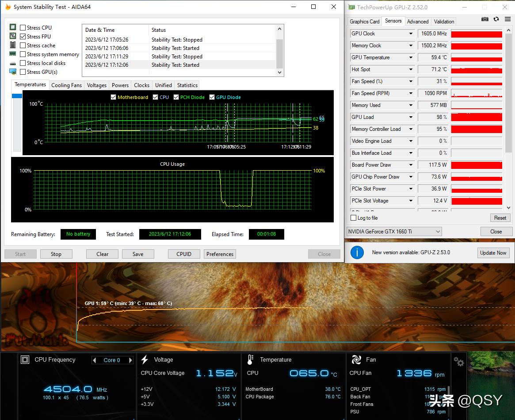Open the GPU-Z hamburger menu
The width and height of the screenshot is (515, 420).
507,19
